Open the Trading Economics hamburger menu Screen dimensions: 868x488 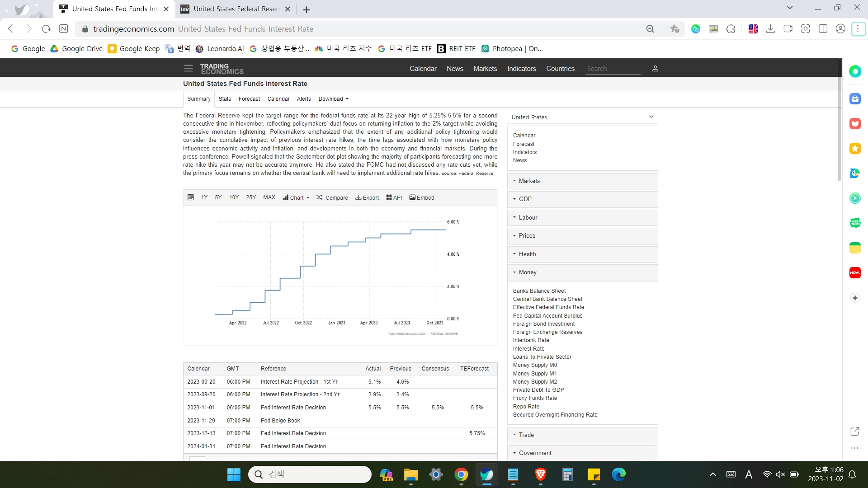[x=188, y=68]
